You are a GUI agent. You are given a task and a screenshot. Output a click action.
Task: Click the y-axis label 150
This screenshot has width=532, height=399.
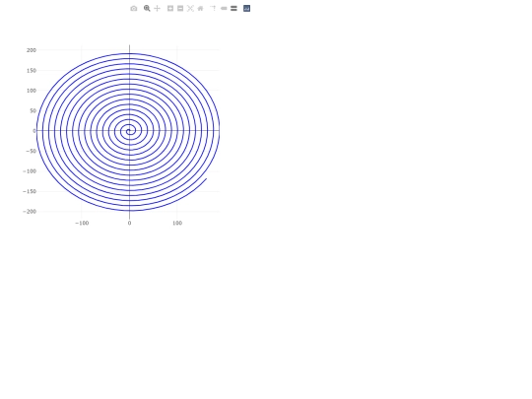tap(32, 71)
